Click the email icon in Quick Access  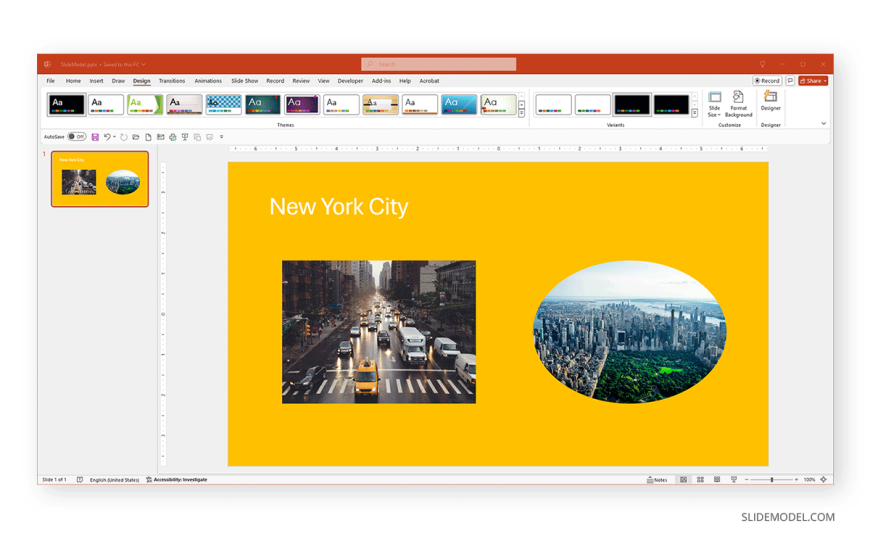point(160,137)
